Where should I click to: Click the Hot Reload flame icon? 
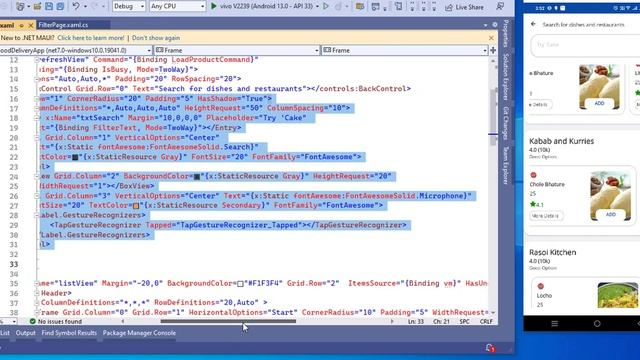pos(338,6)
